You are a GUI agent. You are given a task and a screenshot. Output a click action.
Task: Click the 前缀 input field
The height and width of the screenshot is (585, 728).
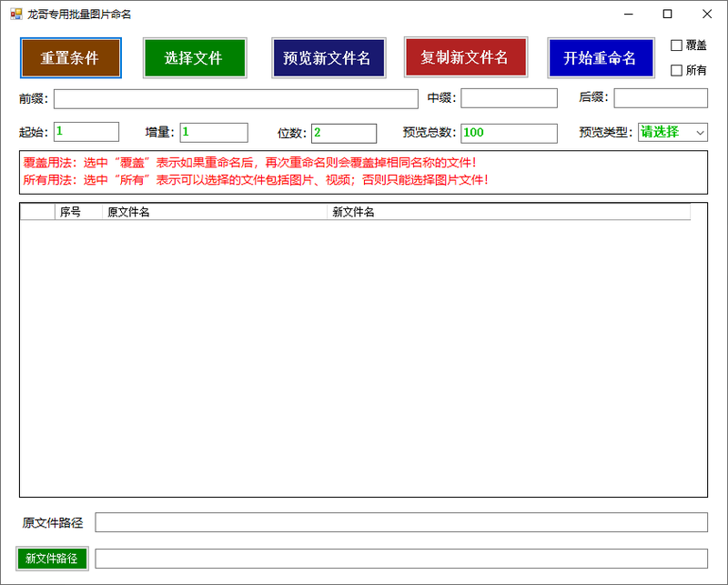(x=235, y=98)
